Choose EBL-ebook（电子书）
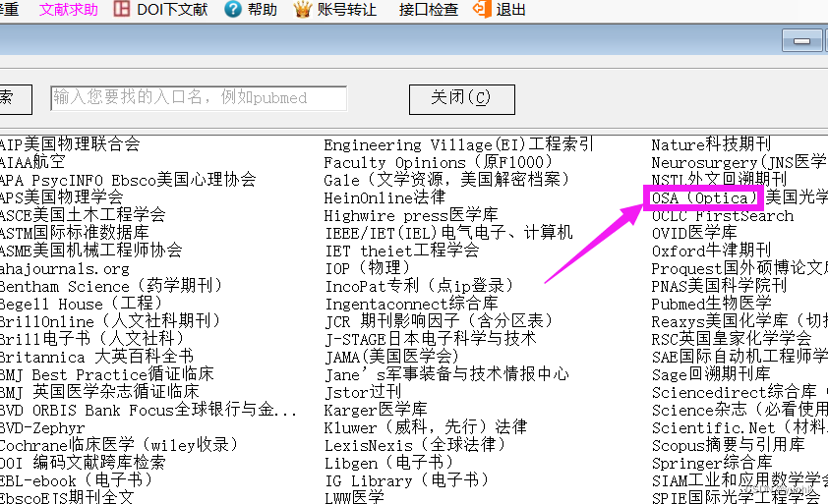The image size is (828, 504). (76, 480)
